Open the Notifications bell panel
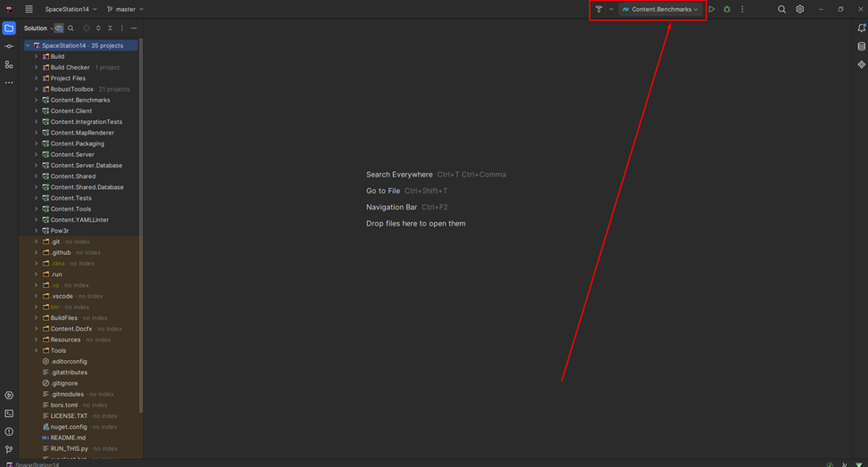Viewport: 868px width, 467px height. [861, 29]
